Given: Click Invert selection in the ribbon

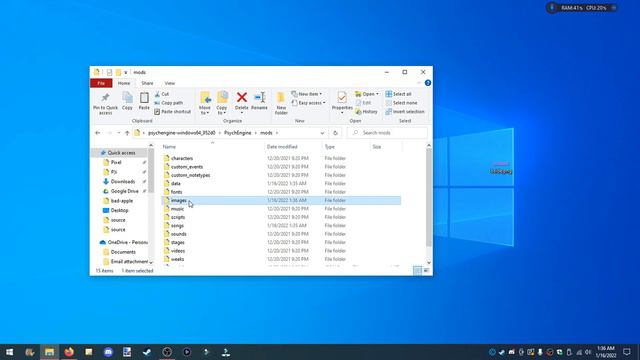Looking at the screenshot, I should [x=405, y=111].
